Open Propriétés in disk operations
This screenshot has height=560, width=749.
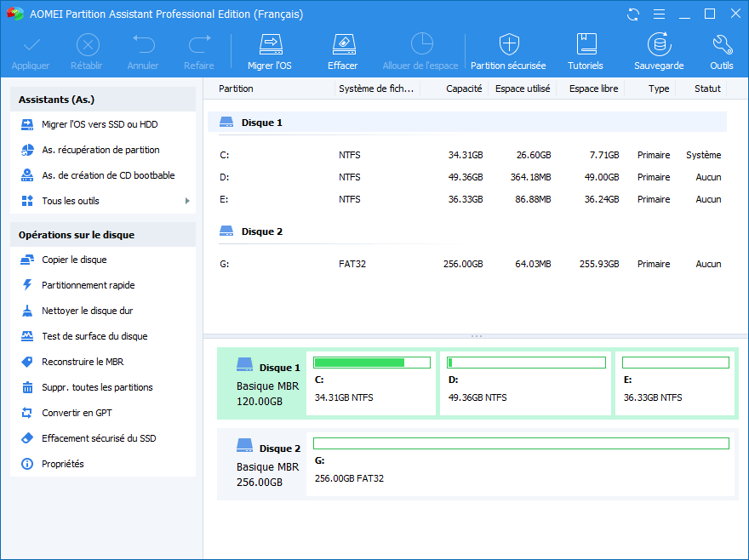(63, 464)
